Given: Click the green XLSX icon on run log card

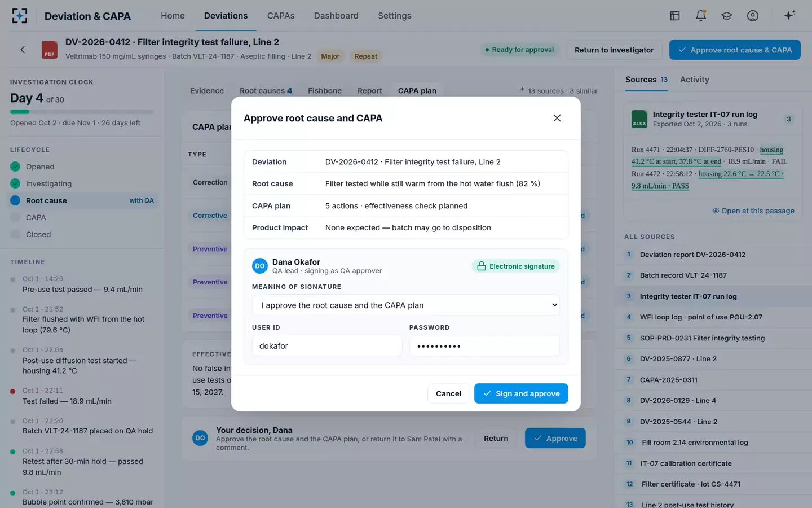Looking at the screenshot, I should [639, 119].
